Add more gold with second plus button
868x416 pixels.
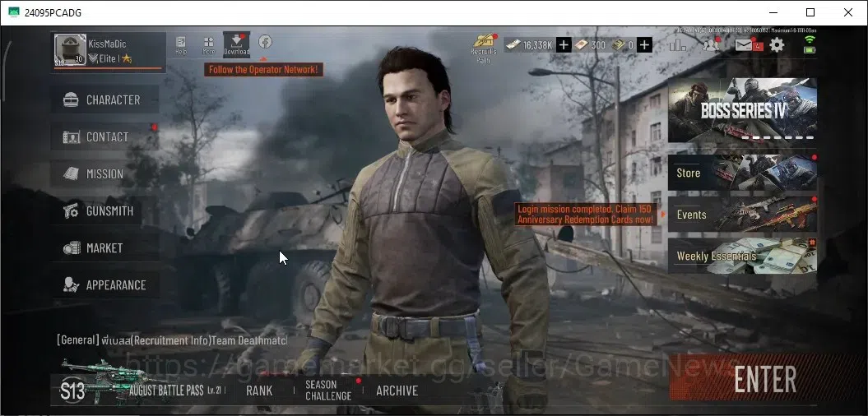click(x=644, y=45)
